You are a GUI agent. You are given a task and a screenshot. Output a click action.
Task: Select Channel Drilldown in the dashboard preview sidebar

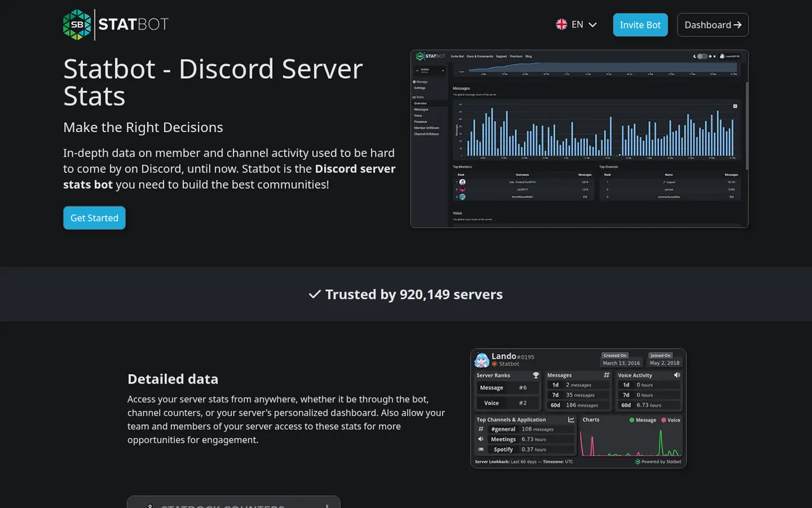tap(426, 134)
